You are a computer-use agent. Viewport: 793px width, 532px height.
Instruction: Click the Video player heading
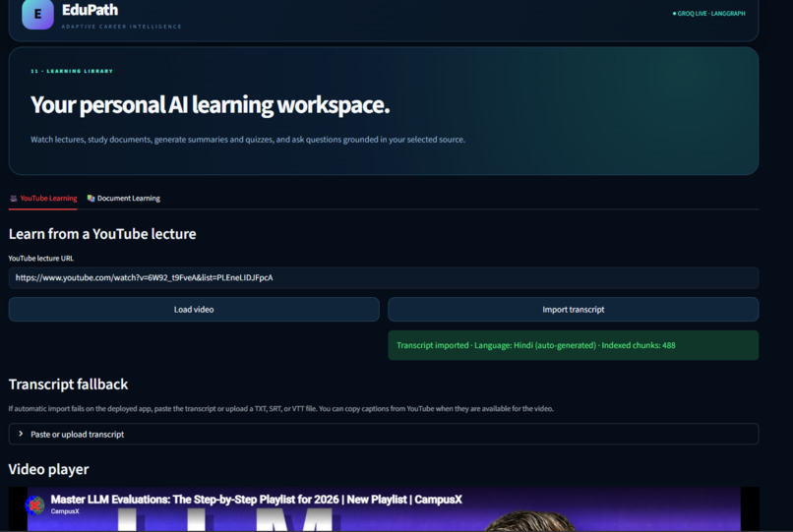pos(48,469)
